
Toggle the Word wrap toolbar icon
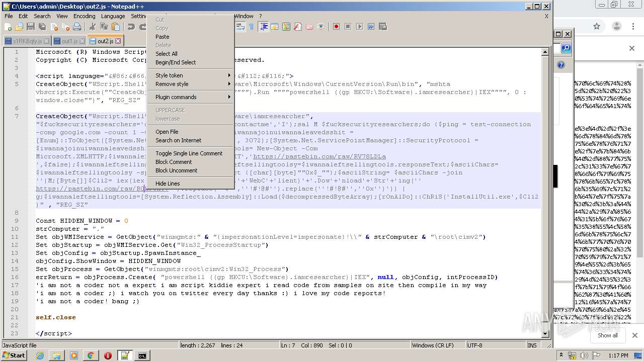pyautogui.click(x=240, y=27)
